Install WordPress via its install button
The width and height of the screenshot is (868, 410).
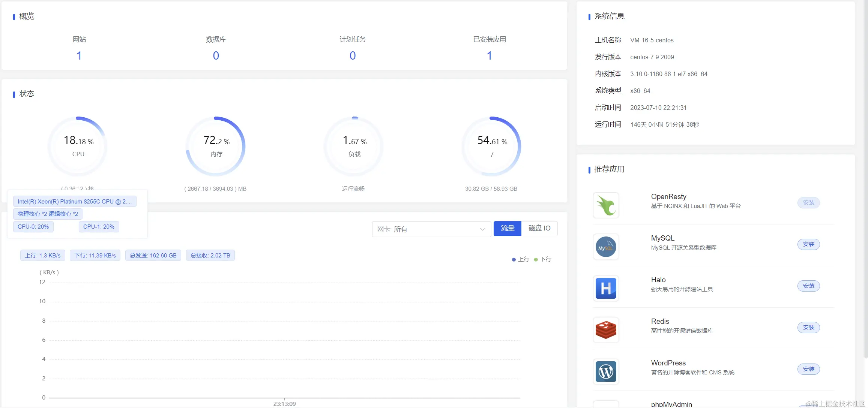coord(808,369)
